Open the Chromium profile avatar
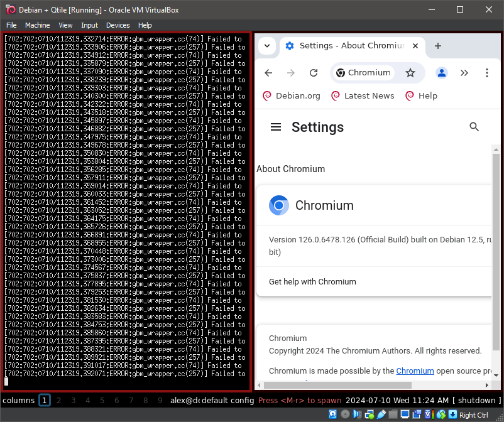The height and width of the screenshot is (422, 504). (442, 73)
